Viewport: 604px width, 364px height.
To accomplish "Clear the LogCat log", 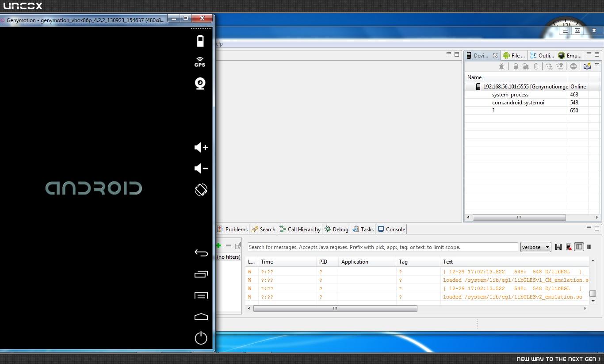I will (x=569, y=247).
